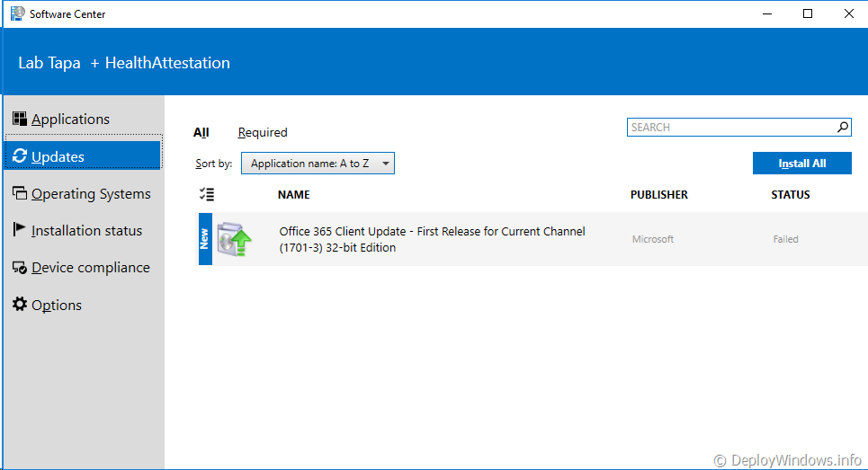Click the search magnifying glass icon
This screenshot has height=470, width=868.
pos(843,128)
